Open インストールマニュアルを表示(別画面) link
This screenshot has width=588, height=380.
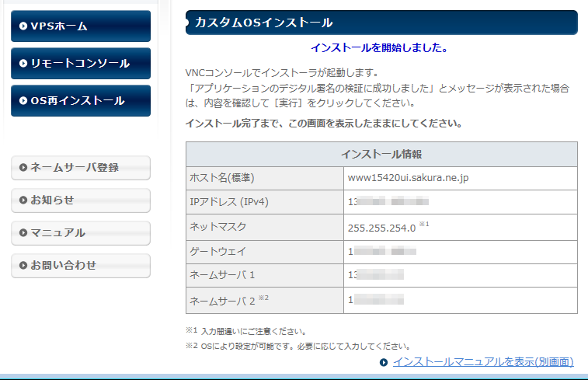[x=483, y=362]
